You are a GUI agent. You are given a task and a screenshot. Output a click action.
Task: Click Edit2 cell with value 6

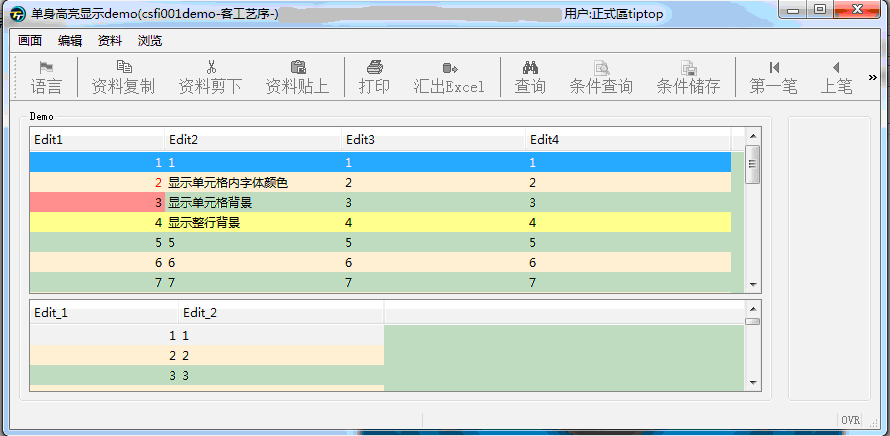pos(253,263)
